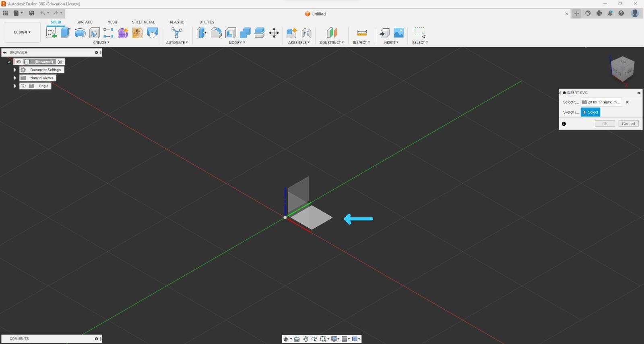
Task: Activate the Press Pull tool
Action: [x=202, y=33]
